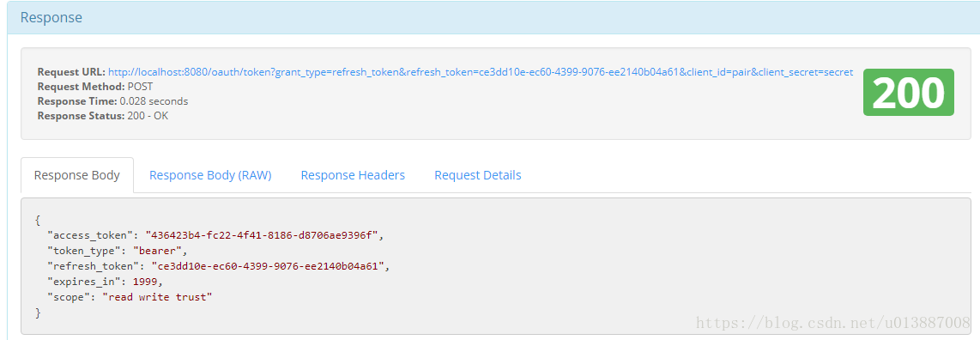Open the Response Body tab
Viewport: 980px width, 340px height.
pos(77,175)
